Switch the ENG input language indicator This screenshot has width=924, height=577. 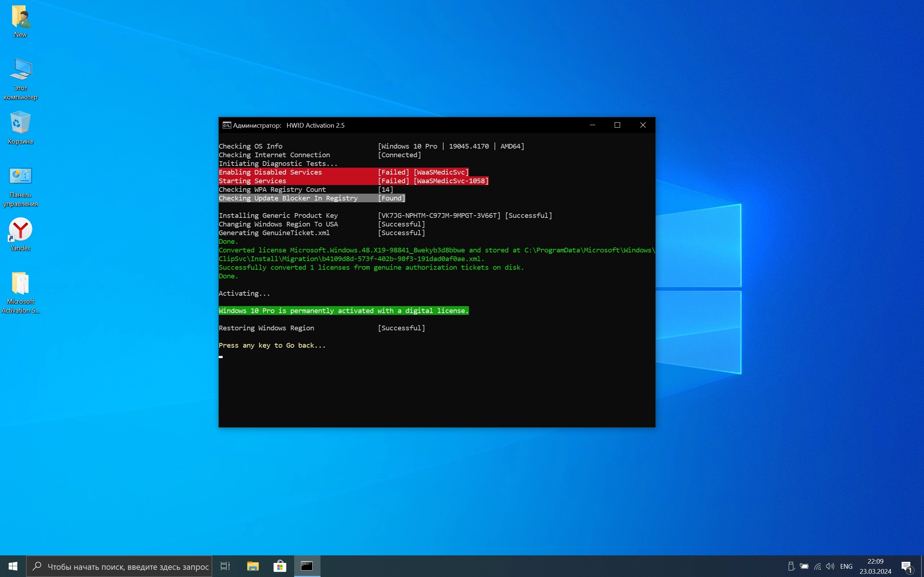click(x=846, y=566)
